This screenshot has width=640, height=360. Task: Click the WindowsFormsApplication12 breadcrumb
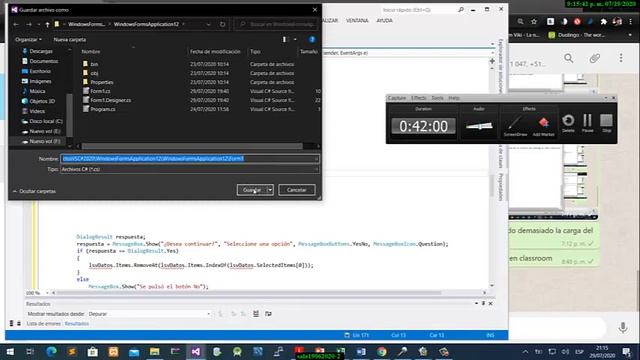pos(146,24)
